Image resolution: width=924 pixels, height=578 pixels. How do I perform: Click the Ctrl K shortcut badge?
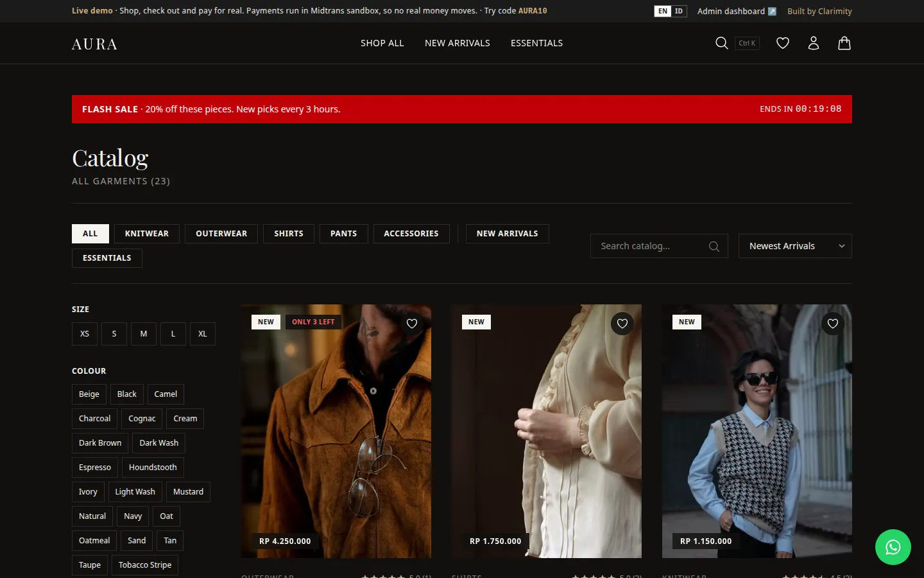click(747, 43)
